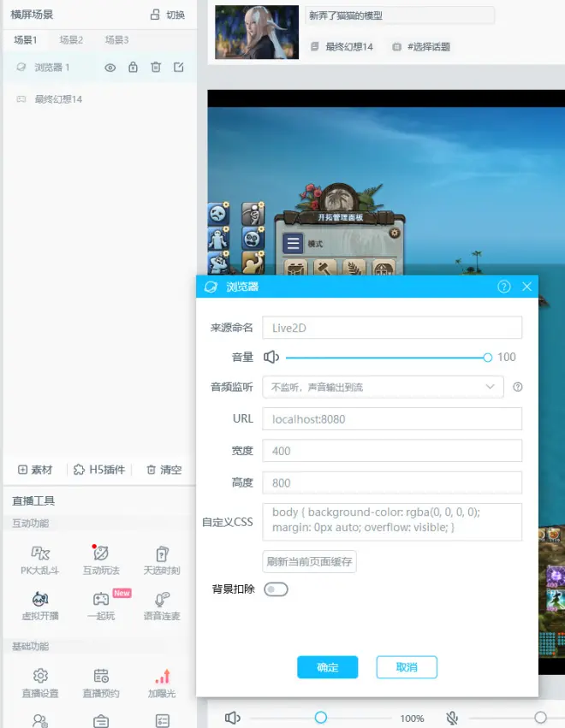Click the help icon beside 音频监听

[518, 387]
